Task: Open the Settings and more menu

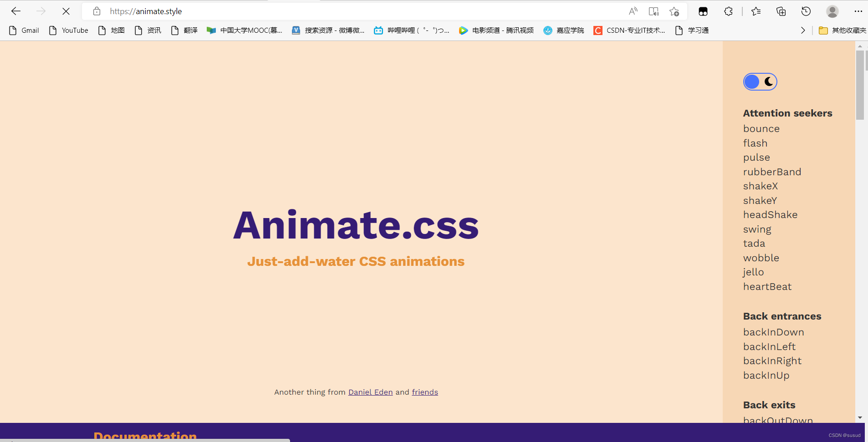Action: click(x=859, y=11)
